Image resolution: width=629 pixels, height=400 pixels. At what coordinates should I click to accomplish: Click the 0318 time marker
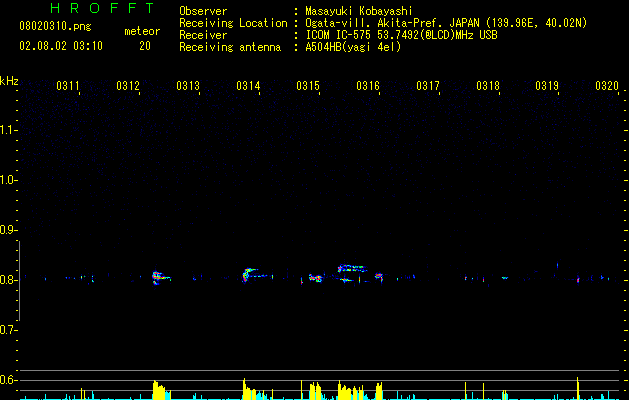pos(488,86)
